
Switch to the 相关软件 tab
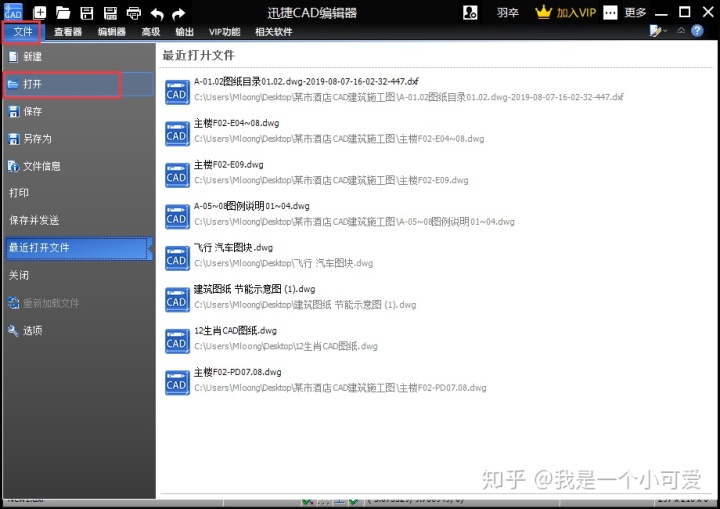274,32
